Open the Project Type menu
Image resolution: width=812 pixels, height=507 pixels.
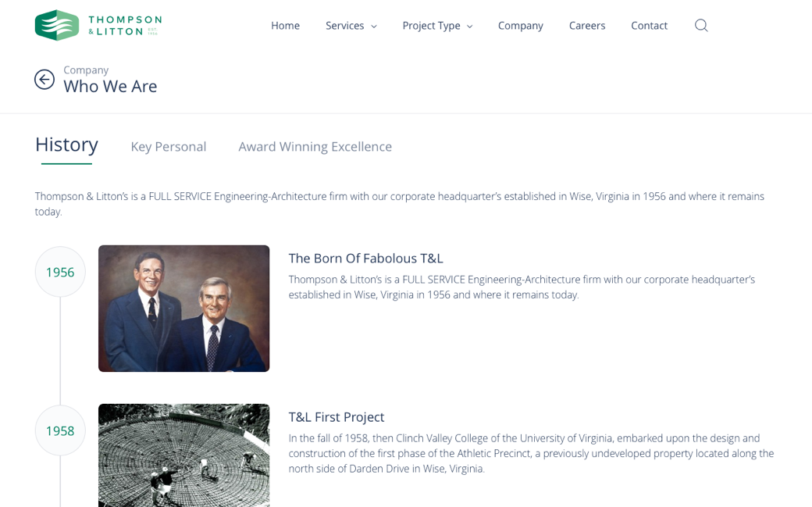tap(431, 26)
